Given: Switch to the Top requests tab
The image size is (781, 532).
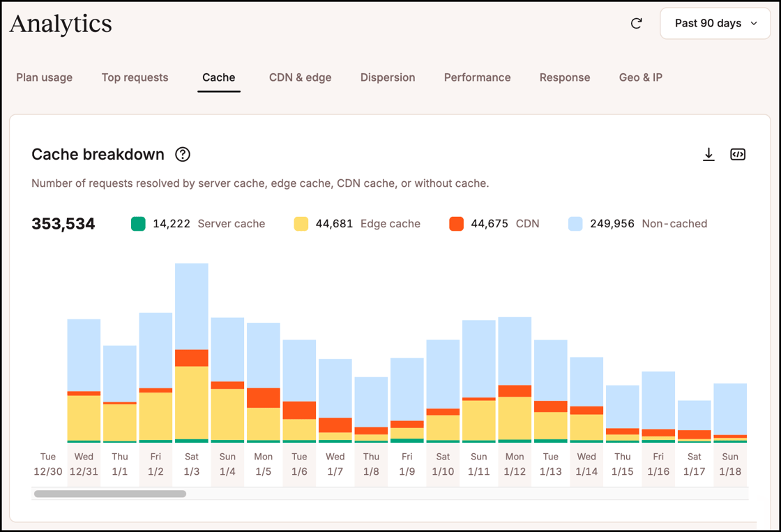Looking at the screenshot, I should [135, 77].
